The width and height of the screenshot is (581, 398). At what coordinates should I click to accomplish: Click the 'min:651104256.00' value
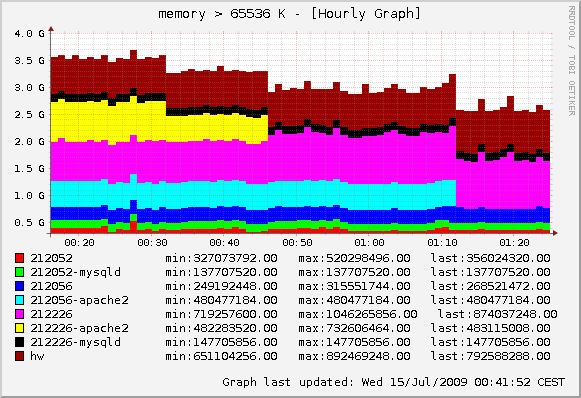coord(221,356)
